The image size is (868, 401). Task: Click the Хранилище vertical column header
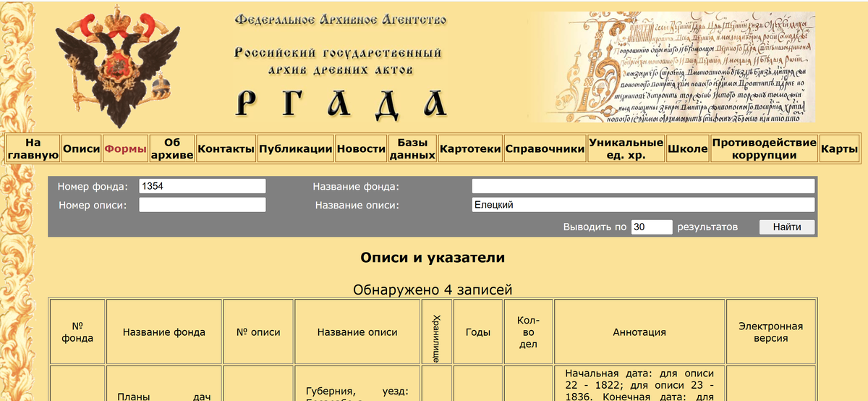click(437, 332)
